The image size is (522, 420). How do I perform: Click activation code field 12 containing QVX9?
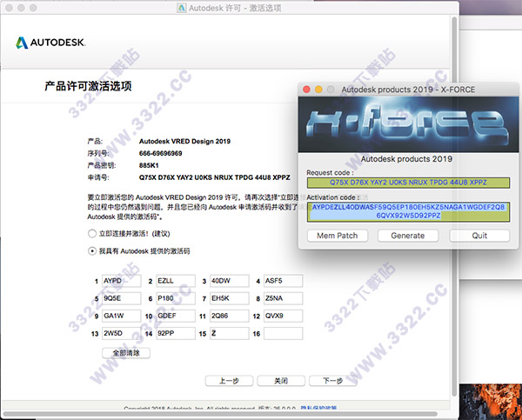point(284,316)
